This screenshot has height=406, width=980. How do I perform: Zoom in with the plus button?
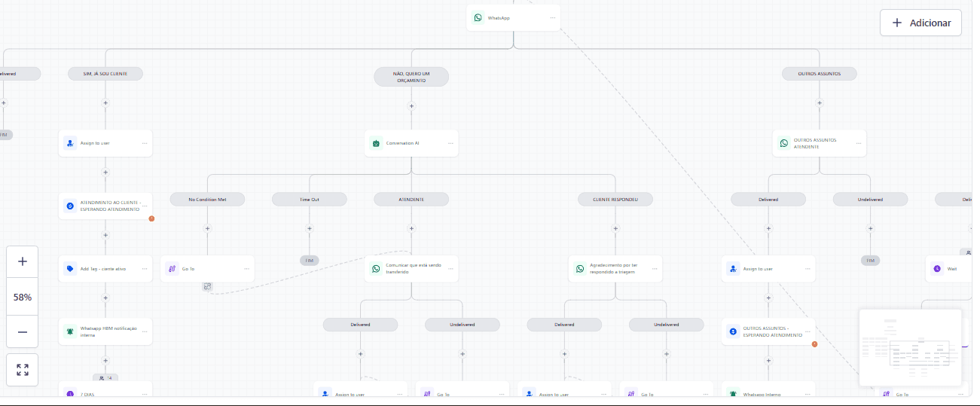click(23, 261)
